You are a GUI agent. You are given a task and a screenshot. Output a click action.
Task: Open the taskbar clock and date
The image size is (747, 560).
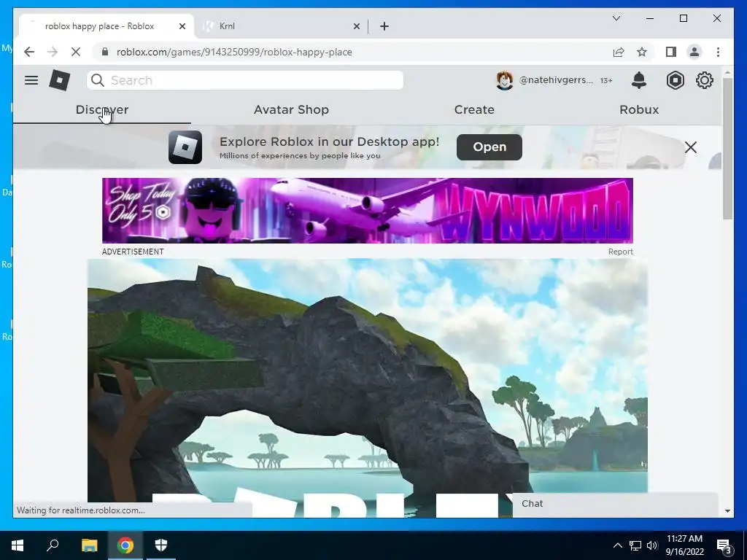click(684, 545)
